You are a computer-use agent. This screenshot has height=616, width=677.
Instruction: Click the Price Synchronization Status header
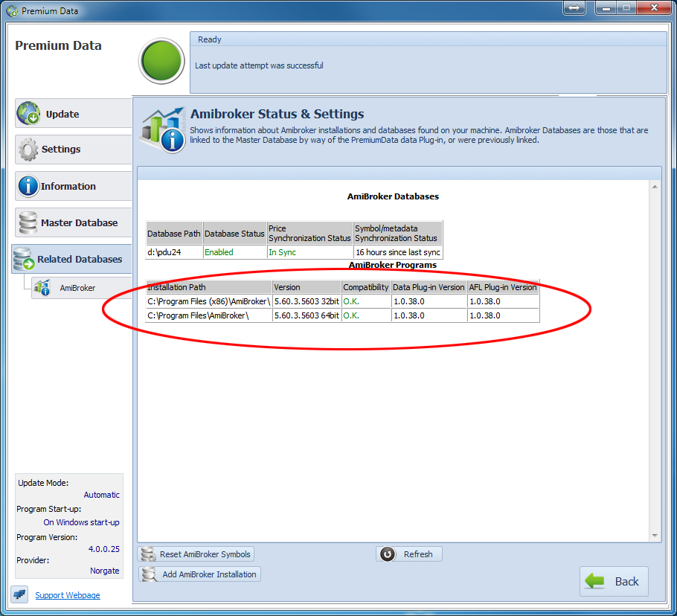tap(310, 233)
